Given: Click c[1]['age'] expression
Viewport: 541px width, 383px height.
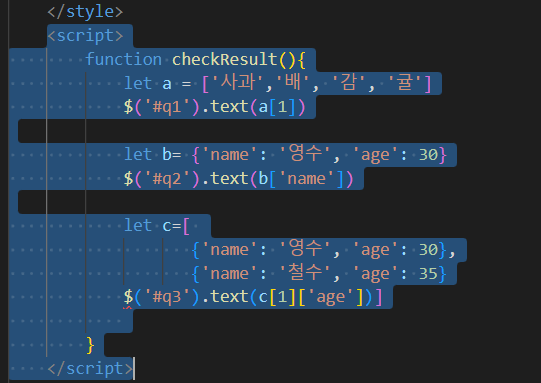Looking at the screenshot, I should tap(311, 297).
